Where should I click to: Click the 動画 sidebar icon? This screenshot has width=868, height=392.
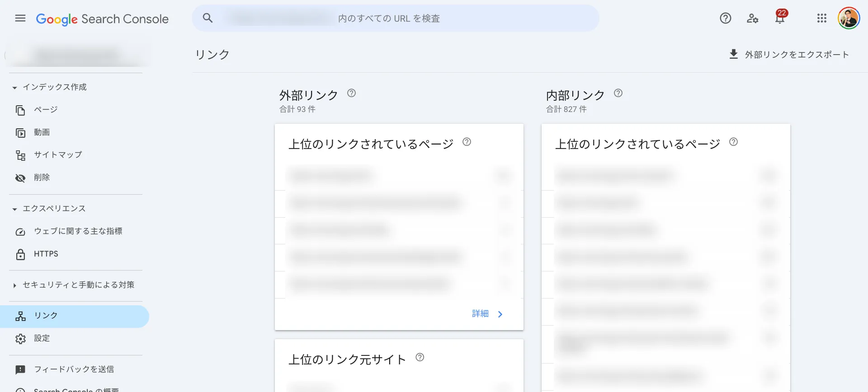tap(20, 133)
